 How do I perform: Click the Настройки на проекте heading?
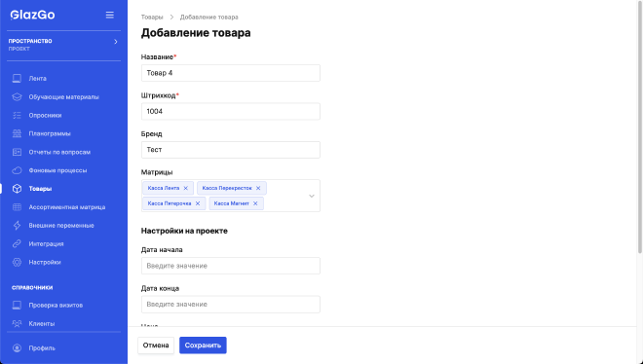click(184, 231)
